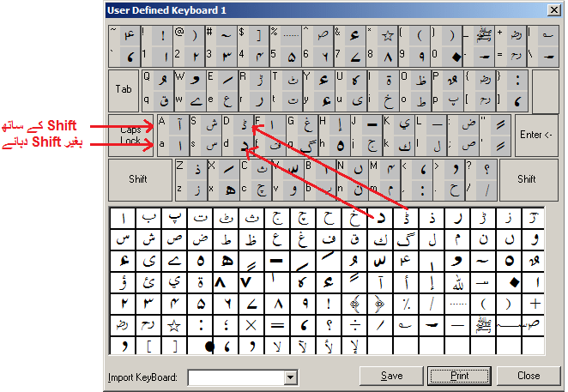Screen dimensions: 568x392
Task: Select the shifted O slot showing Zah
Action: (421, 81)
